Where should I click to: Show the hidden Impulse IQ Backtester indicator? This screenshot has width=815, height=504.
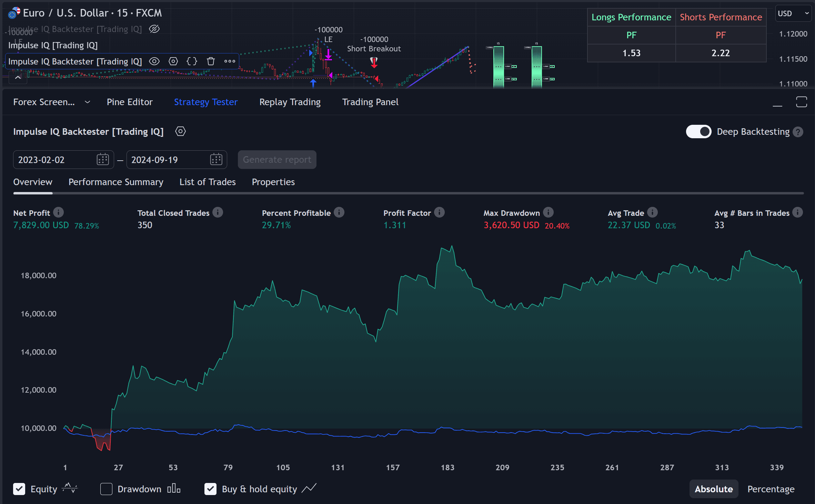coord(154,29)
